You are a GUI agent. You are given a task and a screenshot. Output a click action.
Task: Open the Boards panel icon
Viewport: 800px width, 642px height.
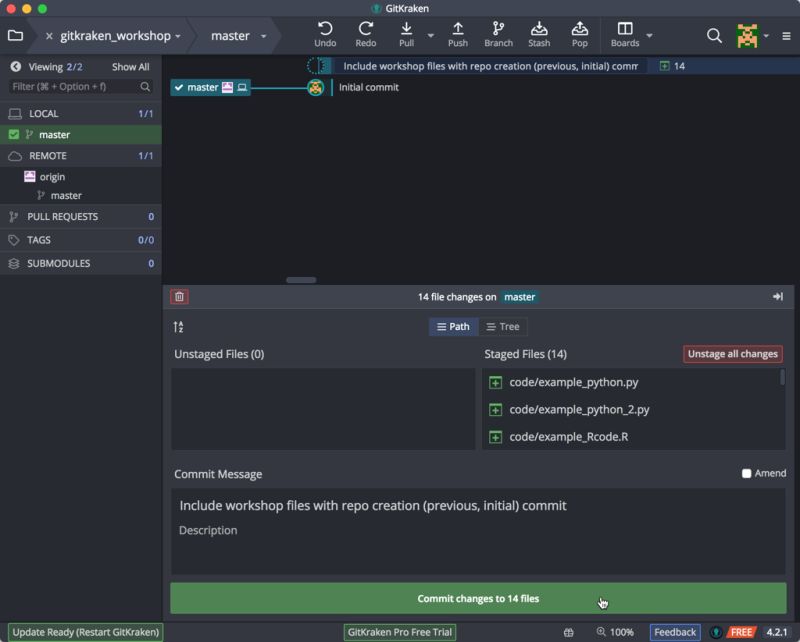pyautogui.click(x=625, y=30)
